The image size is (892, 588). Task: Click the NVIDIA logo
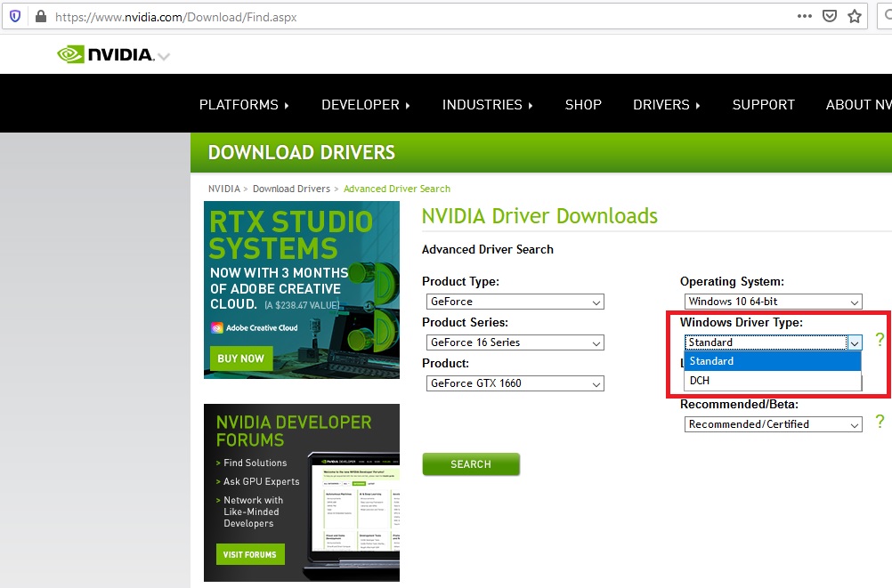(105, 54)
